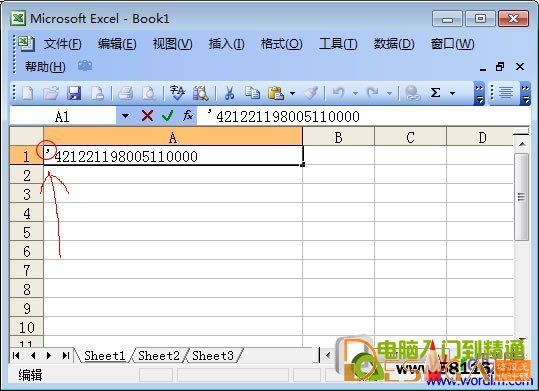Image resolution: width=539 pixels, height=391 pixels.
Task: Click the New document icon
Action: pyautogui.click(x=28, y=93)
